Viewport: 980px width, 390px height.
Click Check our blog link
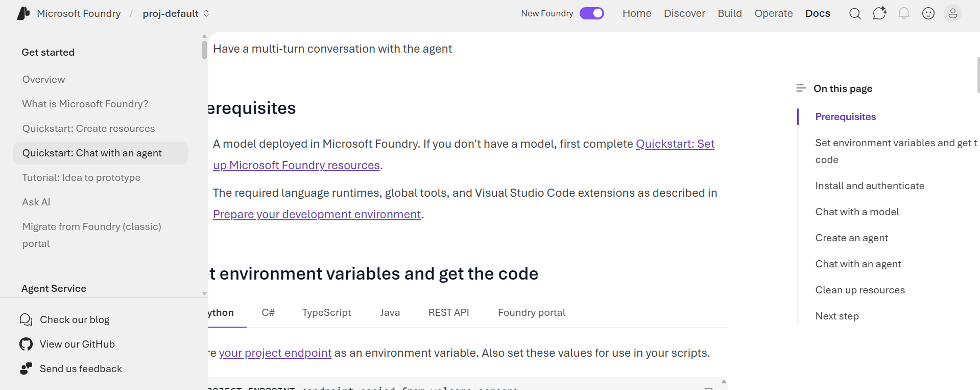coord(75,319)
